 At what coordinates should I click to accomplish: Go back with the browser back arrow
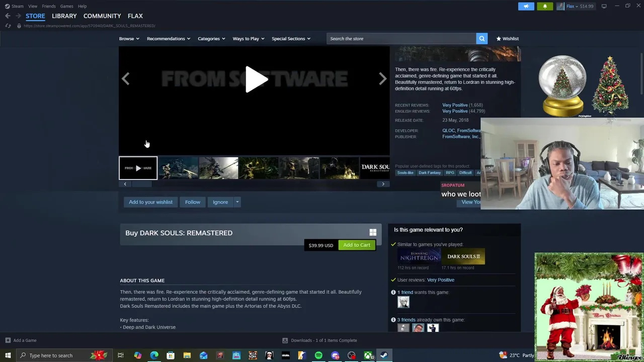8,16
